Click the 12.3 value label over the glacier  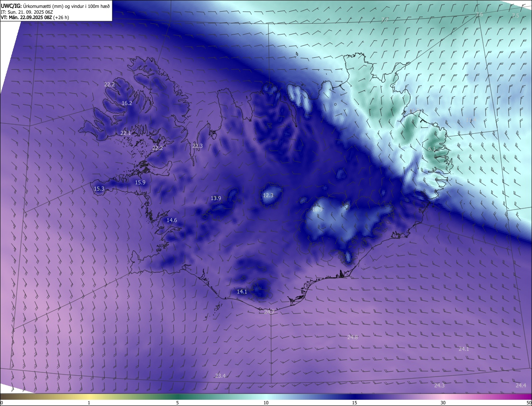tap(268, 195)
